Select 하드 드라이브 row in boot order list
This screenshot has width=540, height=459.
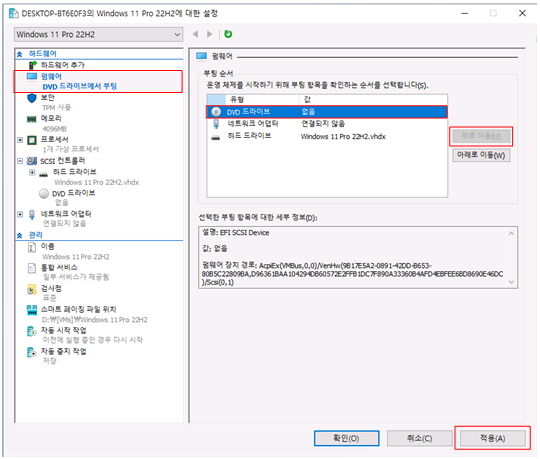(327, 136)
